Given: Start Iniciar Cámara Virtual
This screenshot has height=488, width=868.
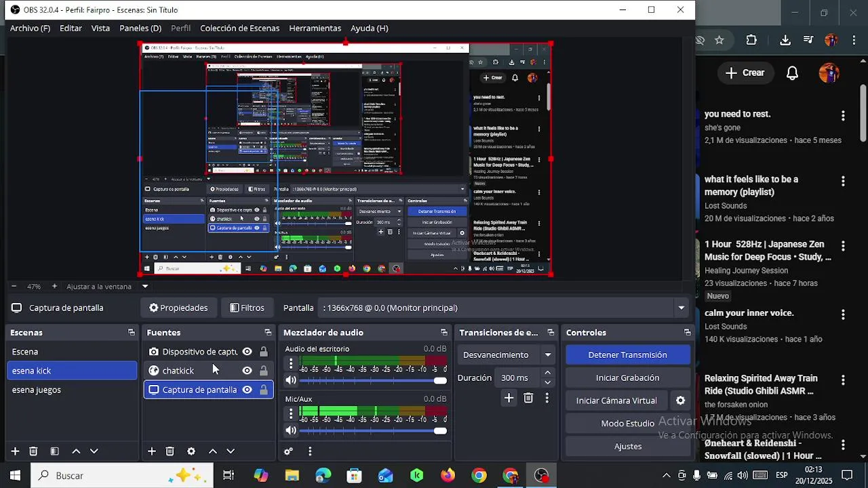Looking at the screenshot, I should pos(616,401).
